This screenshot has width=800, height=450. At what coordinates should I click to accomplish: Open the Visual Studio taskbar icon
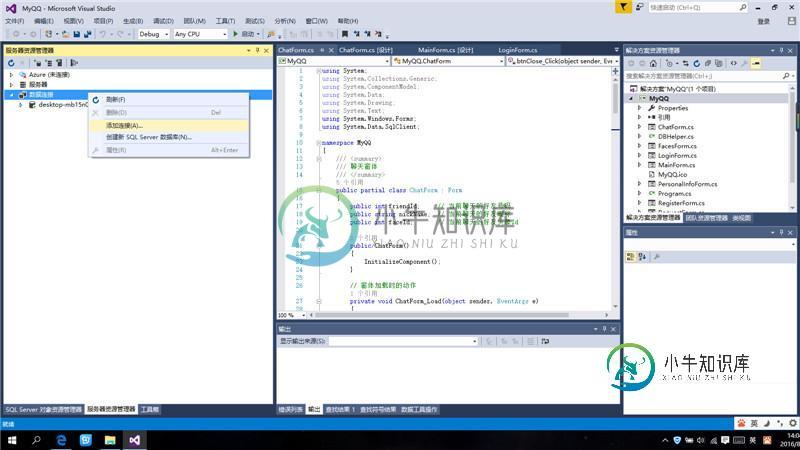[x=134, y=440]
